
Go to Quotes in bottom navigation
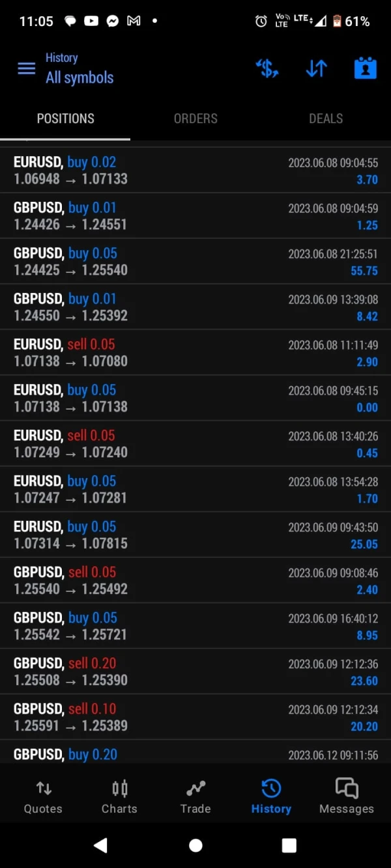click(x=43, y=797)
